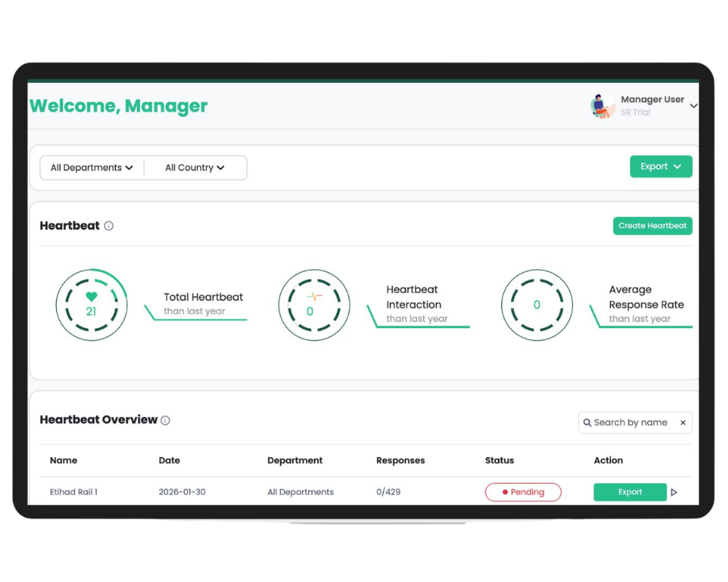Export the Etihad Rail 1 row

[x=630, y=493]
